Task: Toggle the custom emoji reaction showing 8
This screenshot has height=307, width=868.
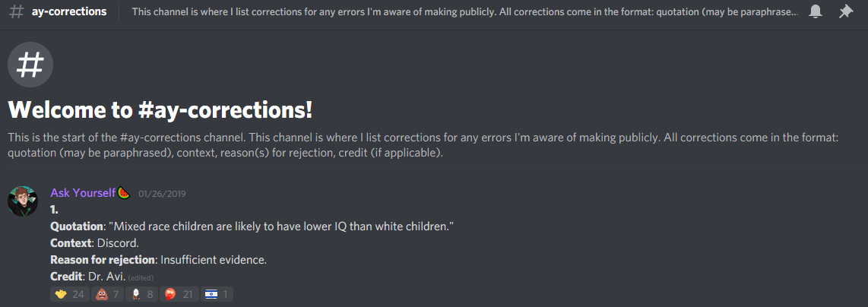Action: point(142,294)
